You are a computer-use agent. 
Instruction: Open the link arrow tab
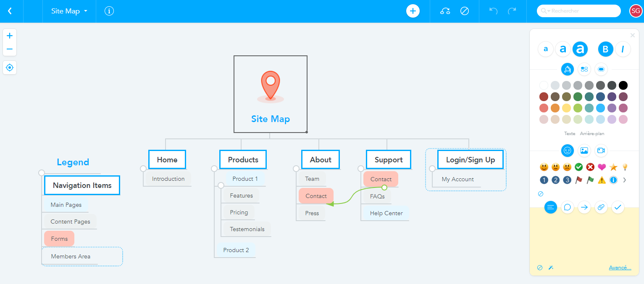click(584, 207)
